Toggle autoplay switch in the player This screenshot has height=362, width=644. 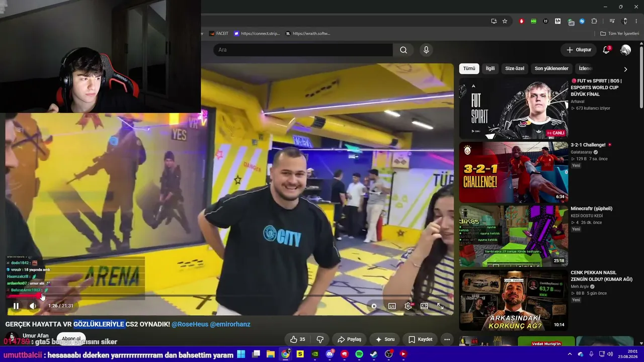pos(374,306)
